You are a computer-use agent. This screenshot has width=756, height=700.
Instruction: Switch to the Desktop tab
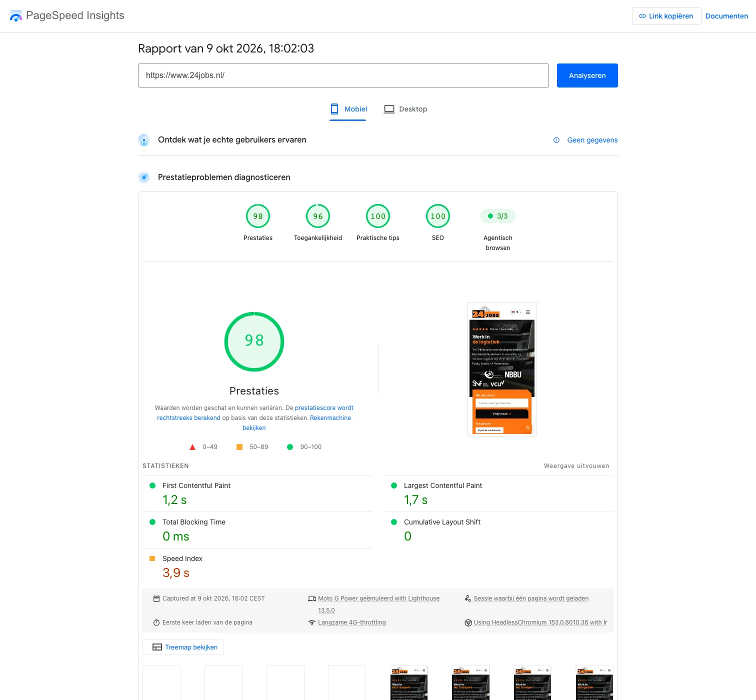(x=405, y=109)
